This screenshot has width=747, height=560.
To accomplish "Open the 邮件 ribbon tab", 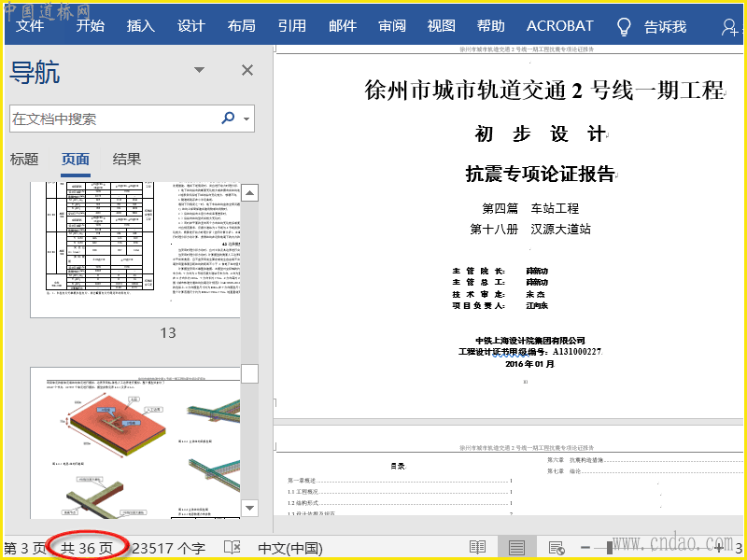I will pos(342,26).
